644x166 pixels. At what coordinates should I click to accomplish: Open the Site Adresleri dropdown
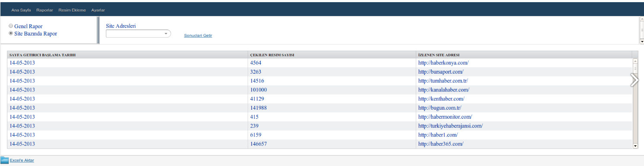(138, 34)
